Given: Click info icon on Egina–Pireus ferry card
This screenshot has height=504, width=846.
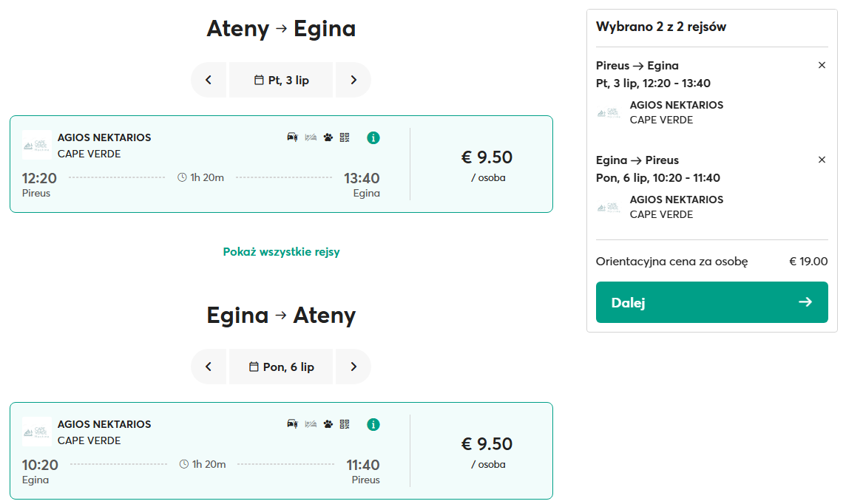Looking at the screenshot, I should (x=373, y=424).
